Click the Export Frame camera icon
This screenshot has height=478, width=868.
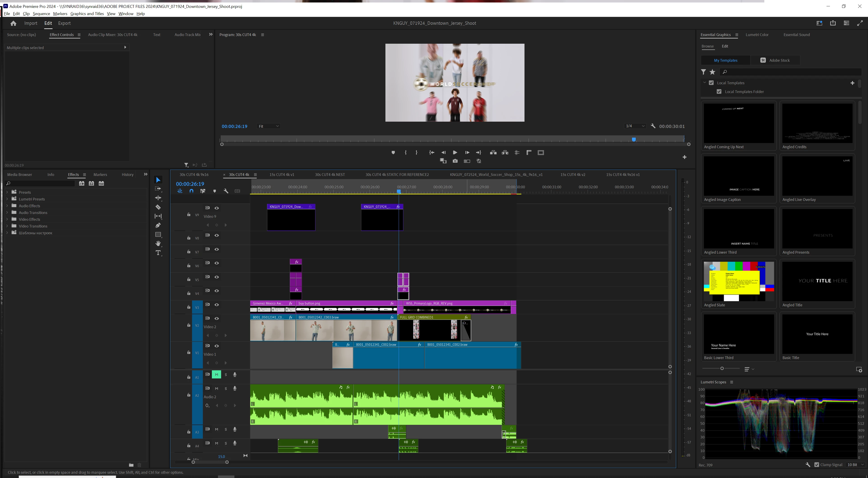[x=455, y=161]
